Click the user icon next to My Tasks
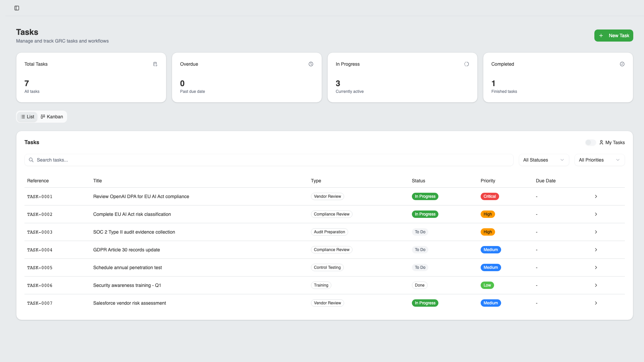The width and height of the screenshot is (644, 362). click(601, 142)
